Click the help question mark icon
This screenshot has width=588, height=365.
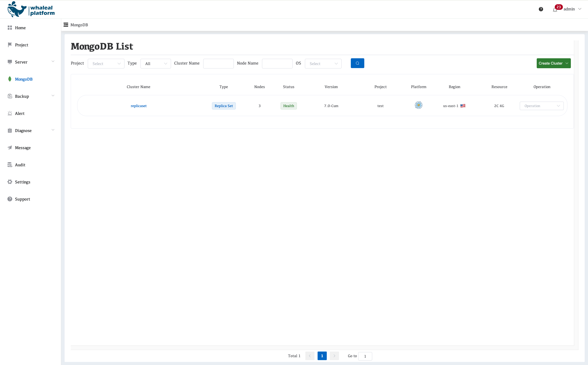pyautogui.click(x=541, y=9)
